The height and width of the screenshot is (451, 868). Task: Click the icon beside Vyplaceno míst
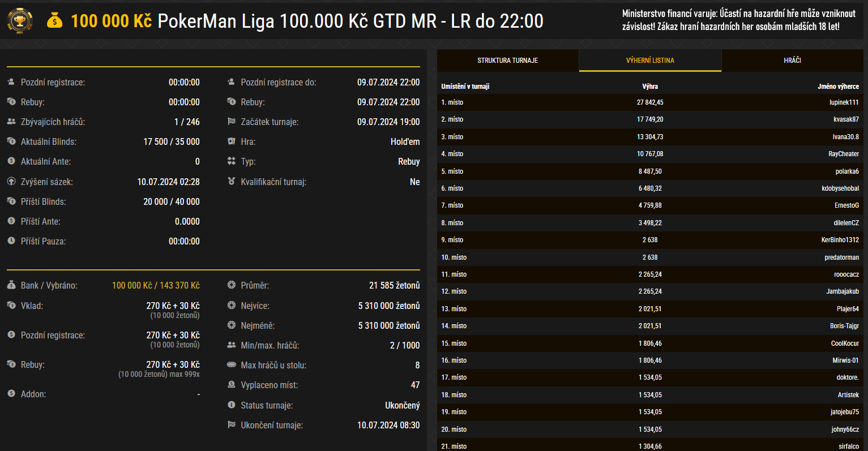pyautogui.click(x=231, y=385)
